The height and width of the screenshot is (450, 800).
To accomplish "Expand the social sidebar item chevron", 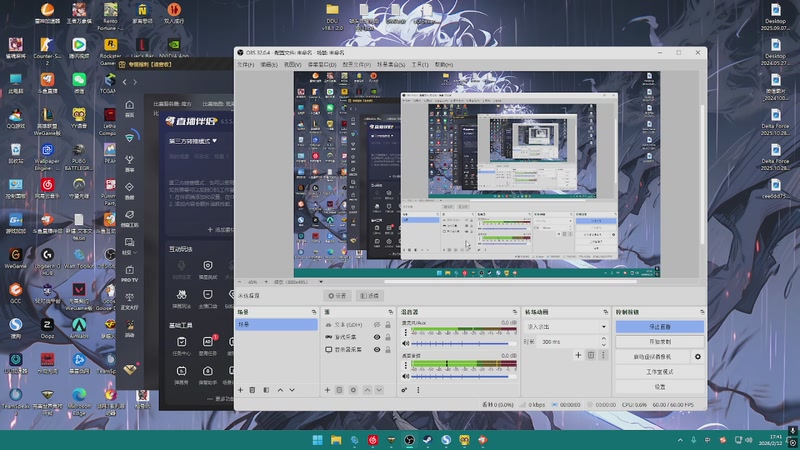I will (135, 253).
